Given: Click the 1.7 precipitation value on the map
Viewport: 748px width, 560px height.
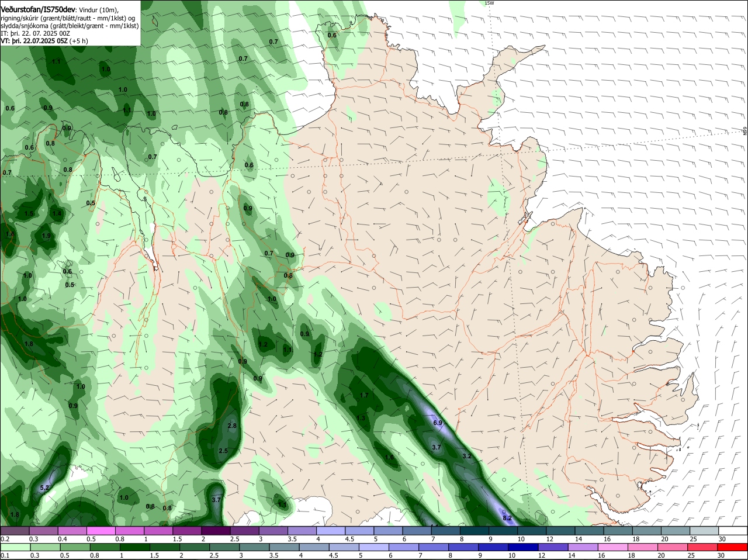Looking at the screenshot, I should [x=364, y=395].
